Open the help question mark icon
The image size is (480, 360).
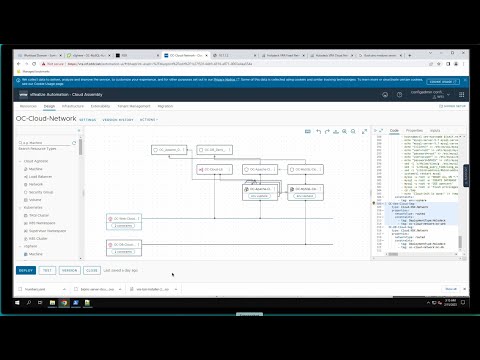pyautogui.click(x=399, y=95)
